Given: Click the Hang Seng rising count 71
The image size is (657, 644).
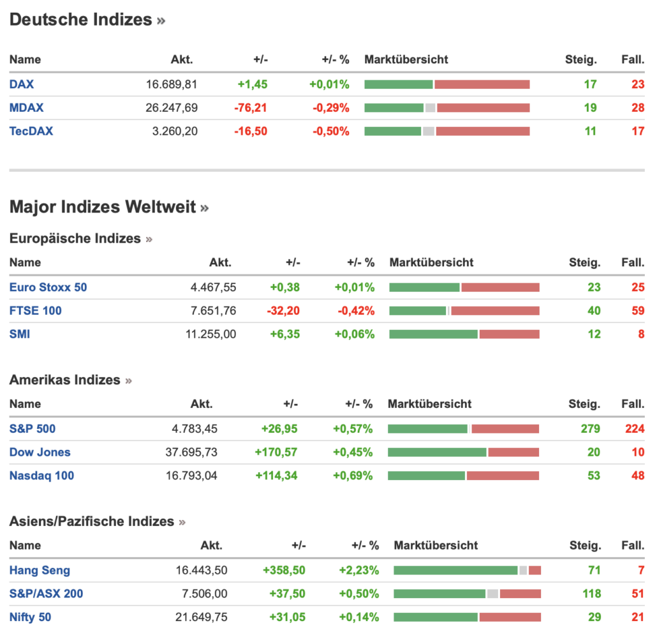Looking at the screenshot, I should [594, 571].
